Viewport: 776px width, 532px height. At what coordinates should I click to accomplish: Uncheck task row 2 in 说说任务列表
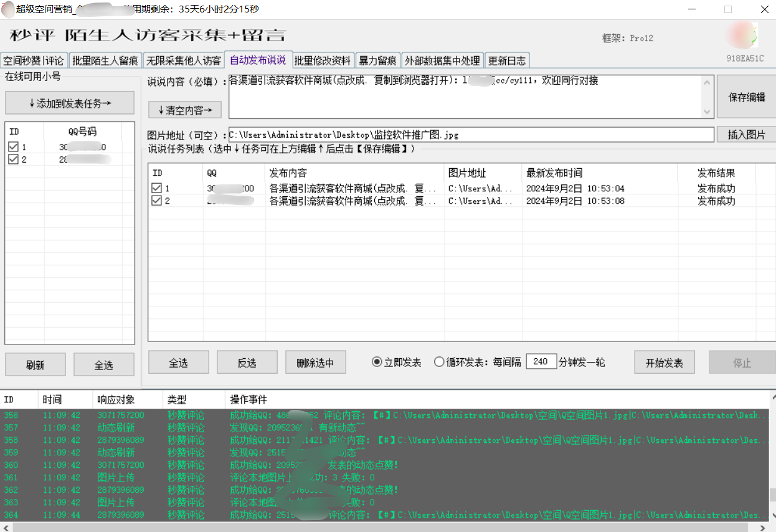point(157,201)
